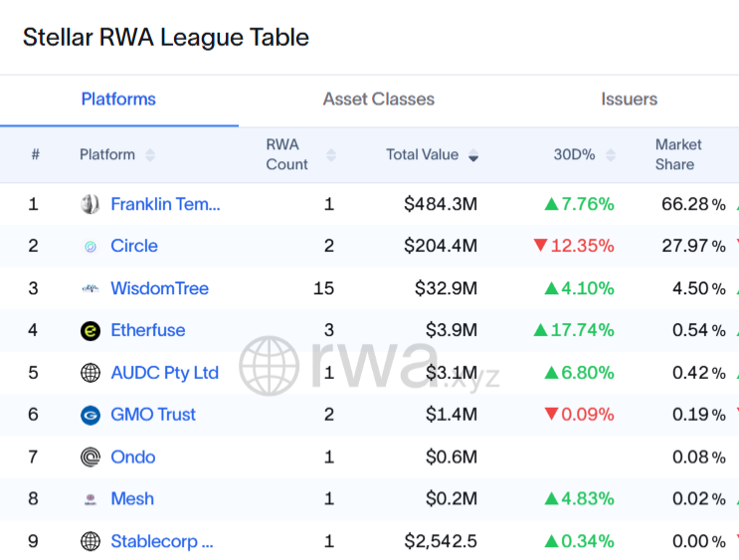Click the Franklin Templeton logo icon
The width and height of the screenshot is (739, 560).
coord(91,205)
